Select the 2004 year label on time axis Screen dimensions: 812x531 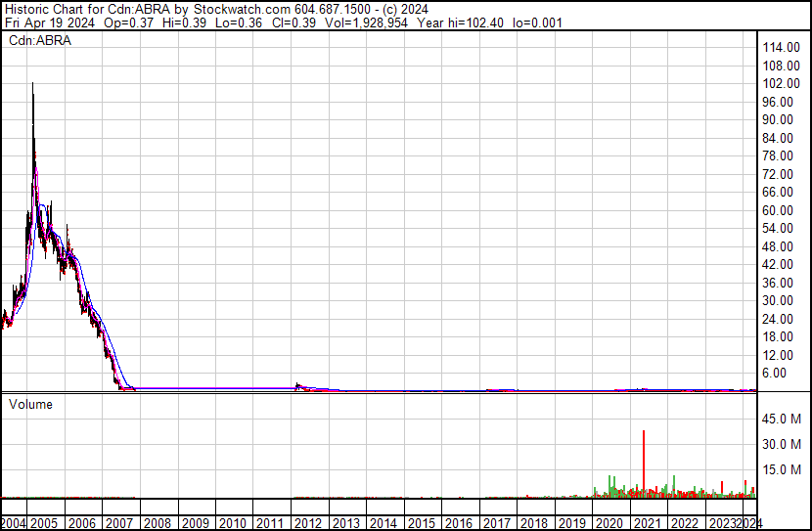(14, 523)
